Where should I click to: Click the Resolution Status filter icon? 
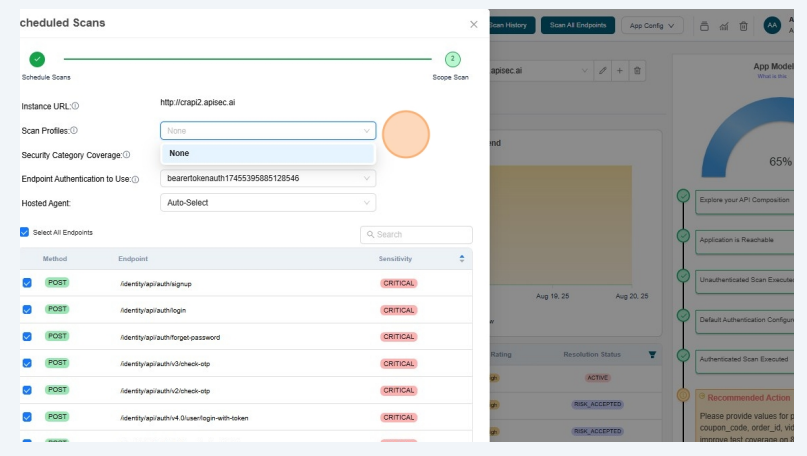[x=652, y=354]
